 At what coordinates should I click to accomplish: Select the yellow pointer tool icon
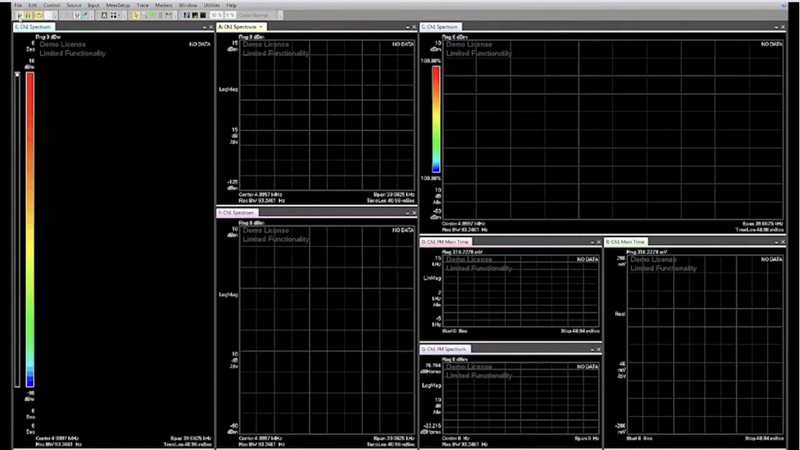[135, 15]
